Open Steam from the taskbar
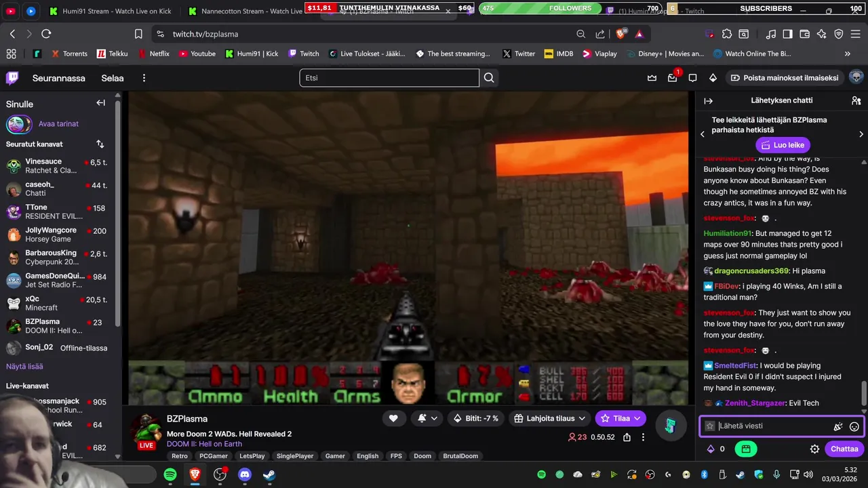 (x=269, y=475)
